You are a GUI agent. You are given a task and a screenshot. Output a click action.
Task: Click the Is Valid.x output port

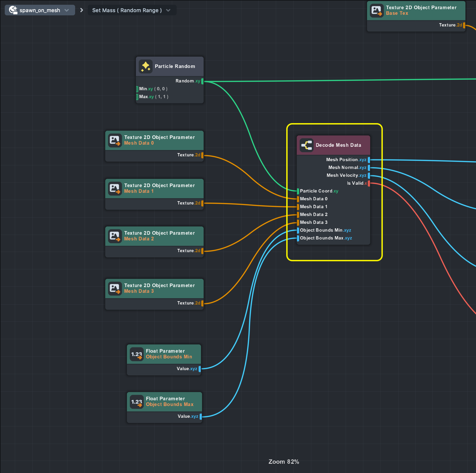tap(369, 183)
